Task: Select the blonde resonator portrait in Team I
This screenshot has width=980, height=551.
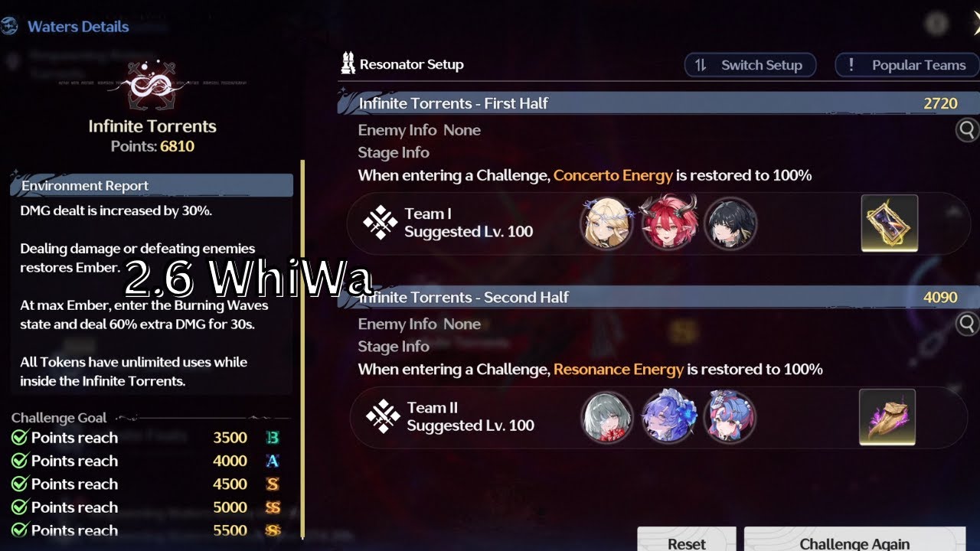Action: 606,223
